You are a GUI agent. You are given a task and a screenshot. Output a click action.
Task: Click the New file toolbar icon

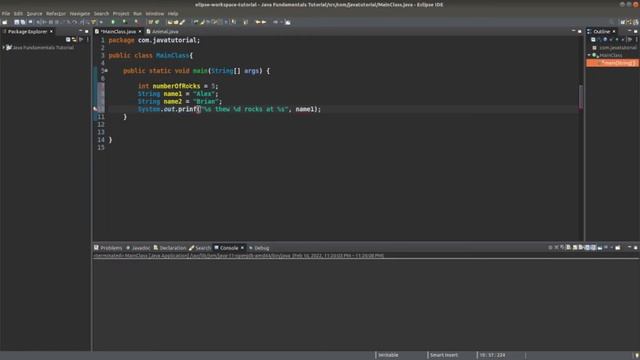click(4, 22)
